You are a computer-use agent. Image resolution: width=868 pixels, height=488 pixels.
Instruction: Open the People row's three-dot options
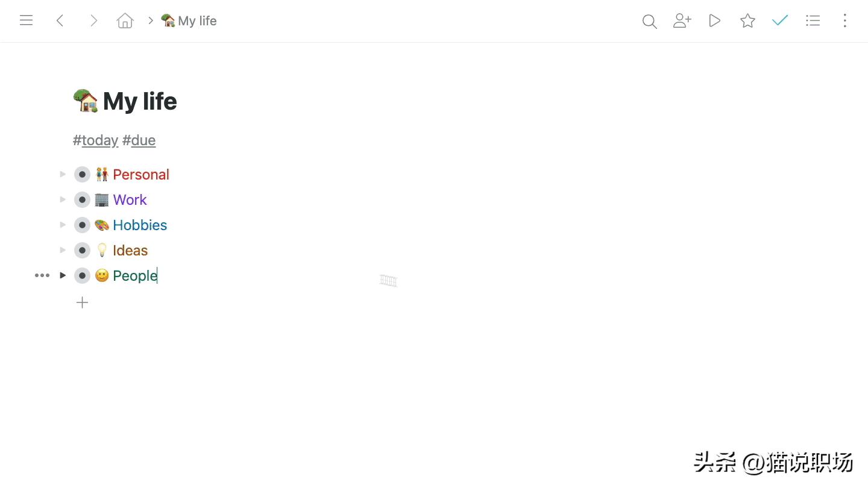(x=42, y=275)
